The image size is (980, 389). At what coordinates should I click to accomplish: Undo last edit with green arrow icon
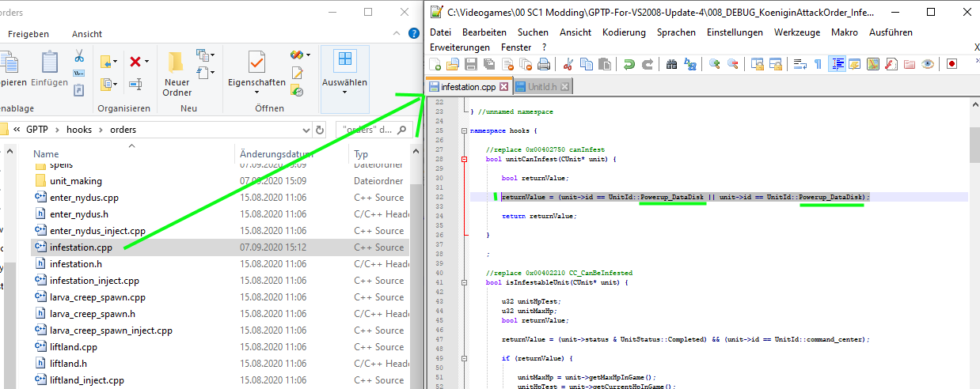629,64
